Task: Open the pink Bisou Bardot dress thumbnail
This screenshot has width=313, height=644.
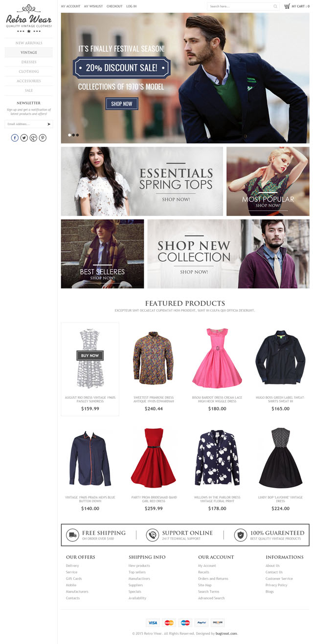Action: pyautogui.click(x=217, y=358)
